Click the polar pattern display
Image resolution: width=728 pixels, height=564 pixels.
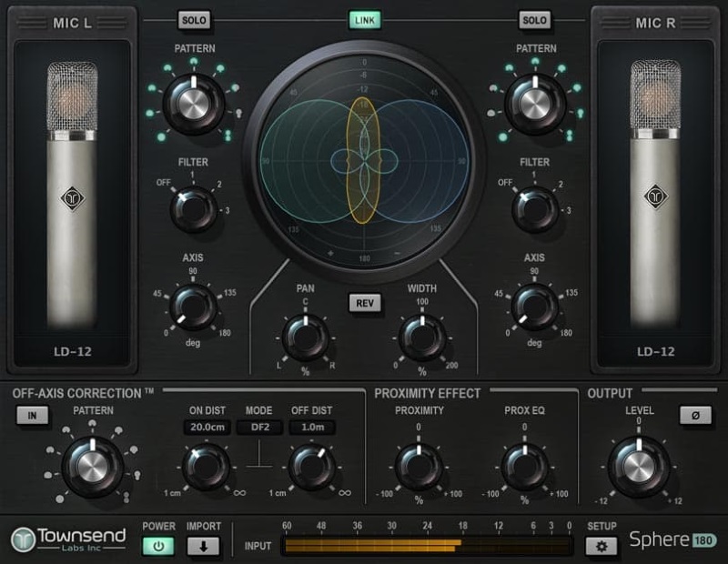(364, 161)
